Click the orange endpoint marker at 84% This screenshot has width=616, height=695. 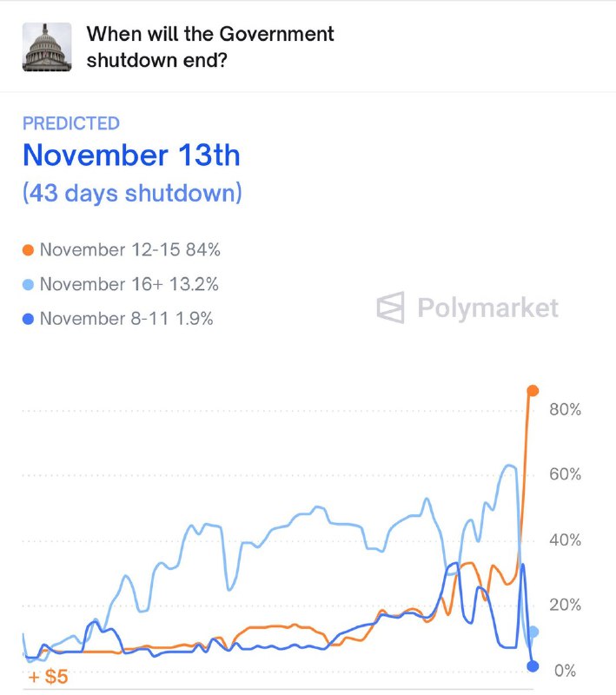(x=533, y=393)
